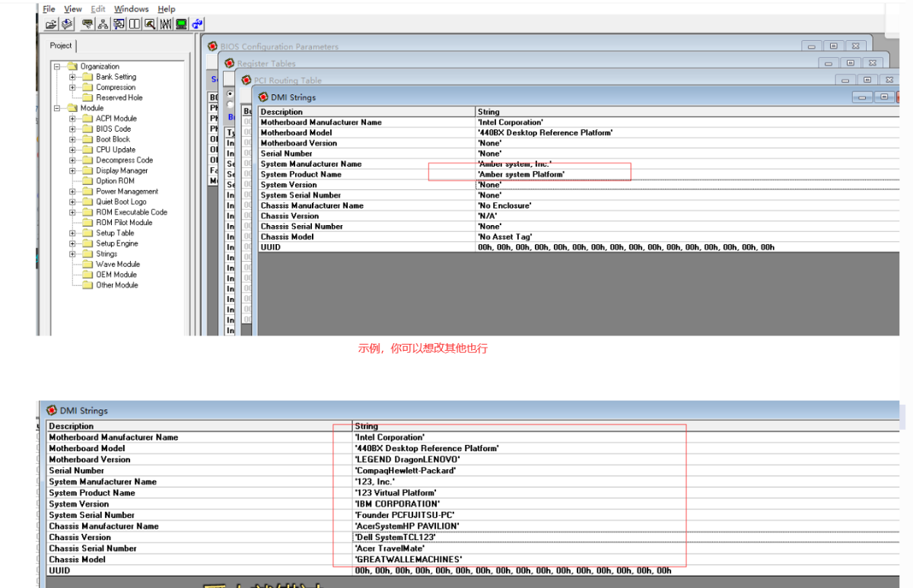The image size is (913, 588).
Task: Click the zigzag strings toolbar icon
Action: tap(166, 24)
